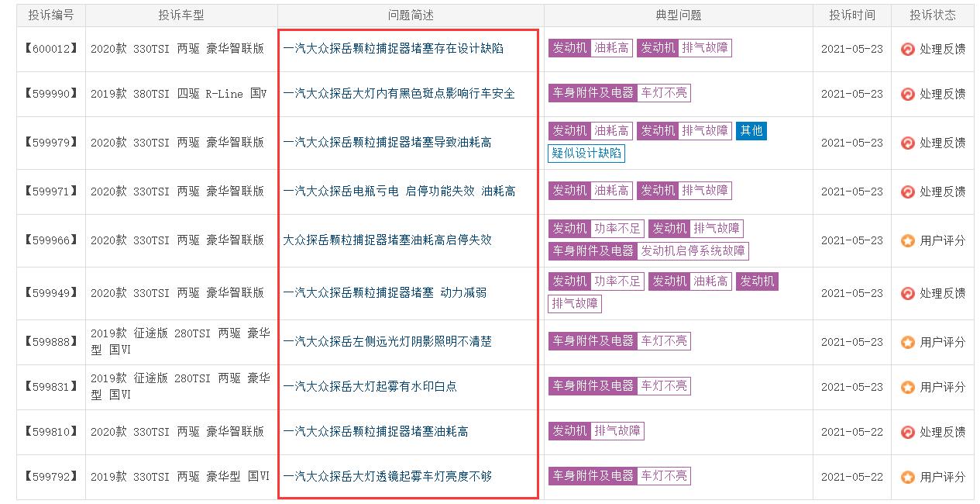Select complaint number 【599979】

(x=51, y=143)
